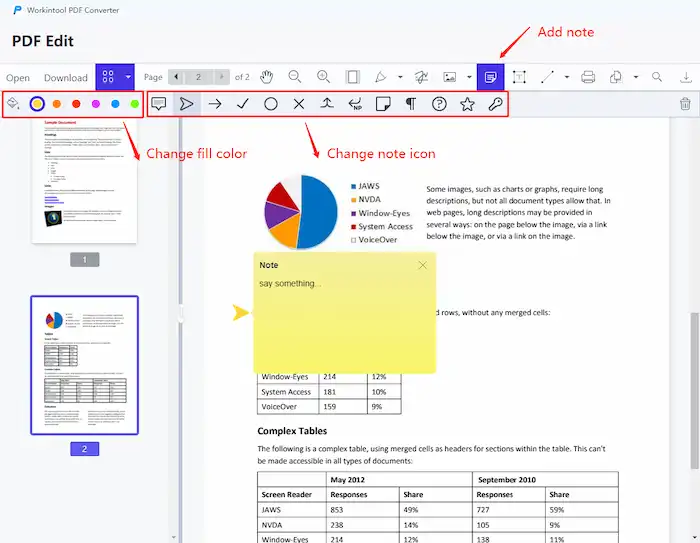700x543 pixels.
Task: Select the signature tool icon
Action: point(421,77)
